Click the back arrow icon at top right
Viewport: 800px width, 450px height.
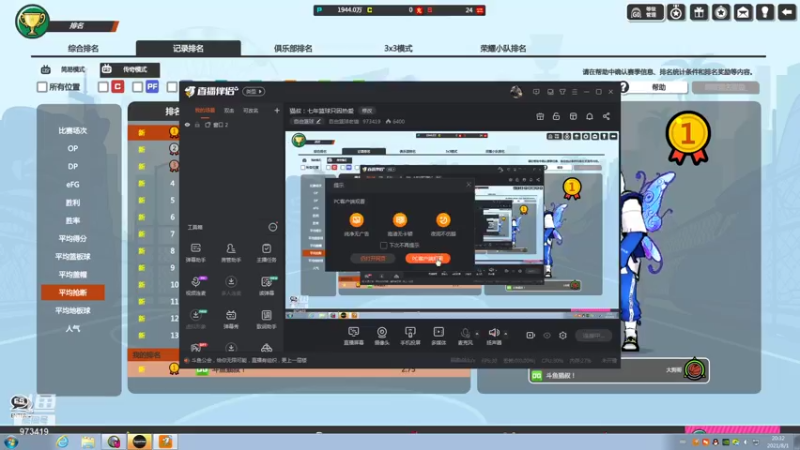coord(787,12)
